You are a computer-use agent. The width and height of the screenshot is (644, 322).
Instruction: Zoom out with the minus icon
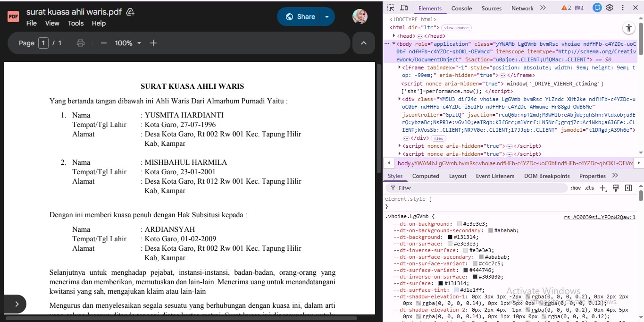click(x=104, y=43)
